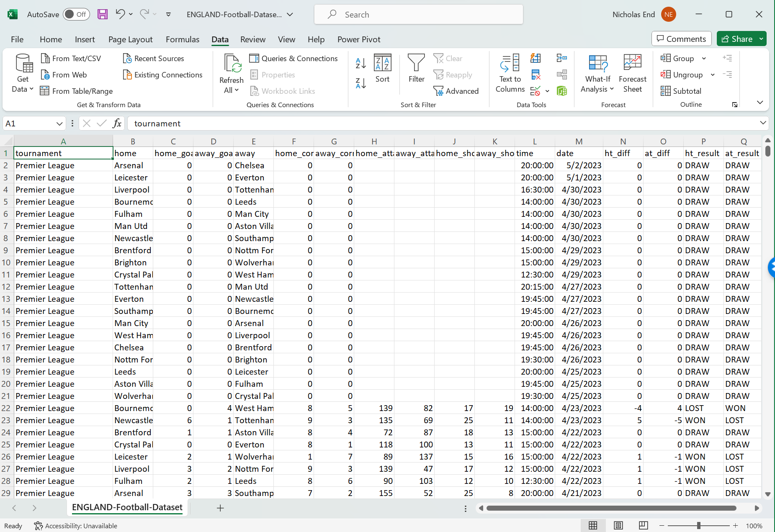Sort column A to Z ascending
The width and height of the screenshot is (775, 532).
360,63
